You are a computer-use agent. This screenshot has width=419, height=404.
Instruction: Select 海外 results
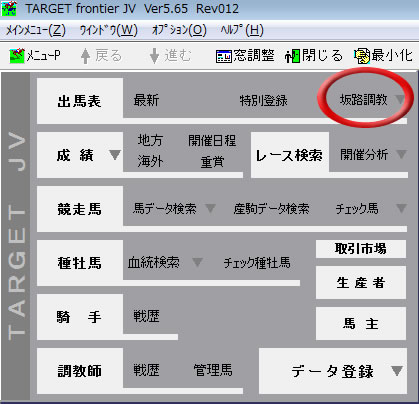pos(150,162)
